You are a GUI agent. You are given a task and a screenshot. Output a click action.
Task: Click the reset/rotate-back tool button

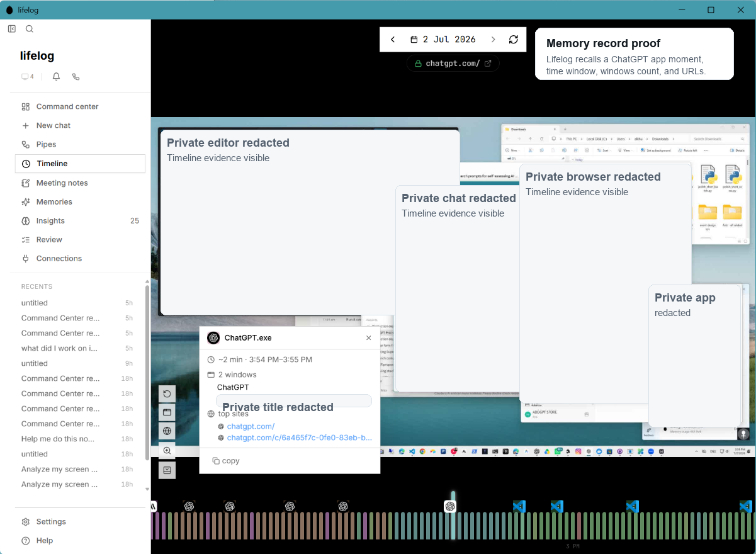click(167, 394)
